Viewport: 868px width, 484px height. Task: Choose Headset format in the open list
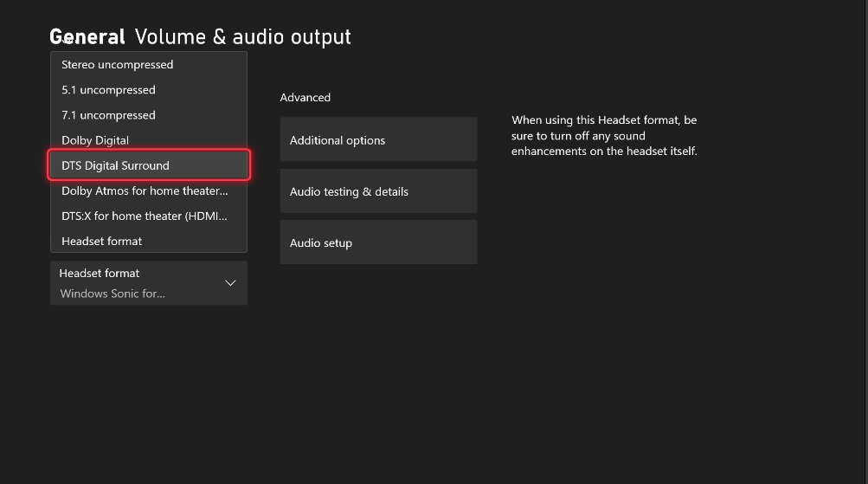pos(101,241)
